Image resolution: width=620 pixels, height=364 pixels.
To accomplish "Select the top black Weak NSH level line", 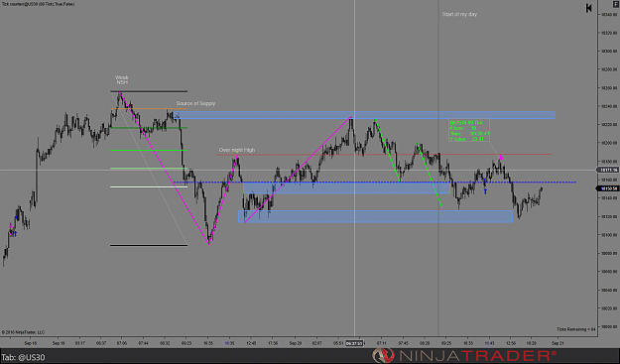I will [x=149, y=91].
